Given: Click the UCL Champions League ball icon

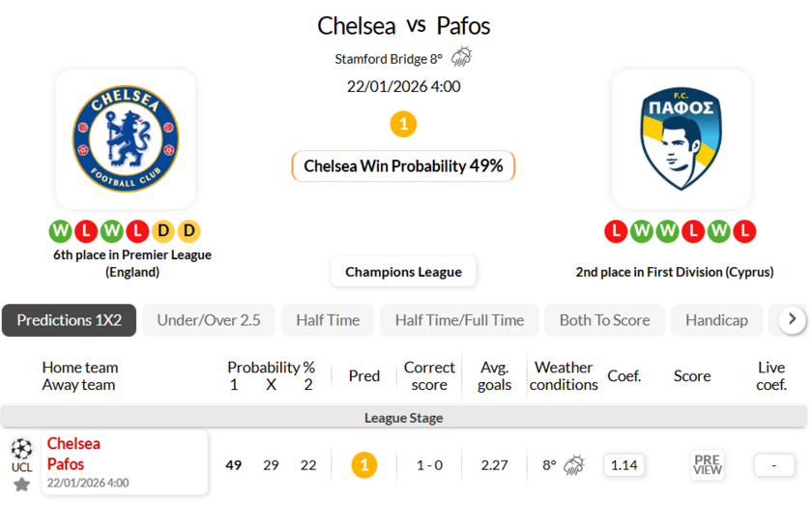Looking at the screenshot, I should tap(21, 449).
